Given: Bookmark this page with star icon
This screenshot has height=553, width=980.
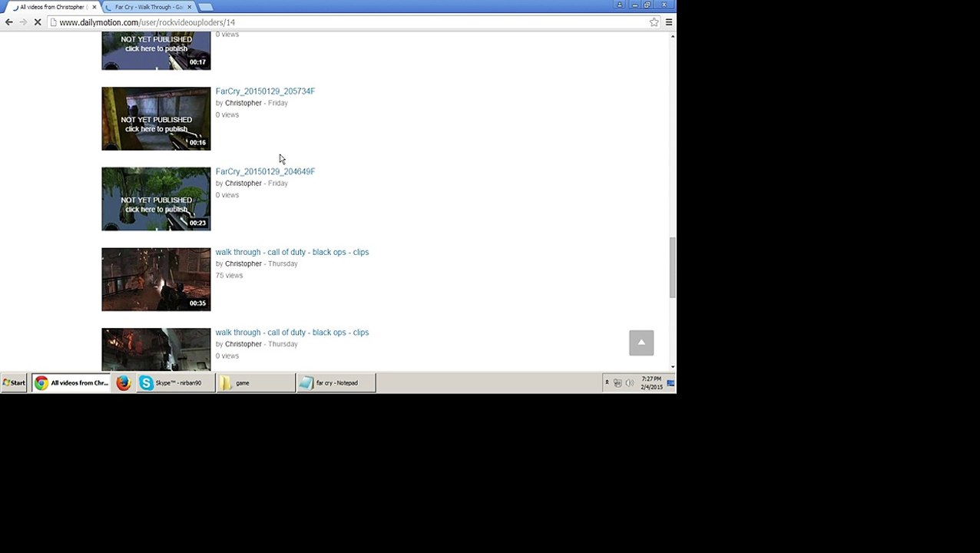Looking at the screenshot, I should pyautogui.click(x=654, y=22).
